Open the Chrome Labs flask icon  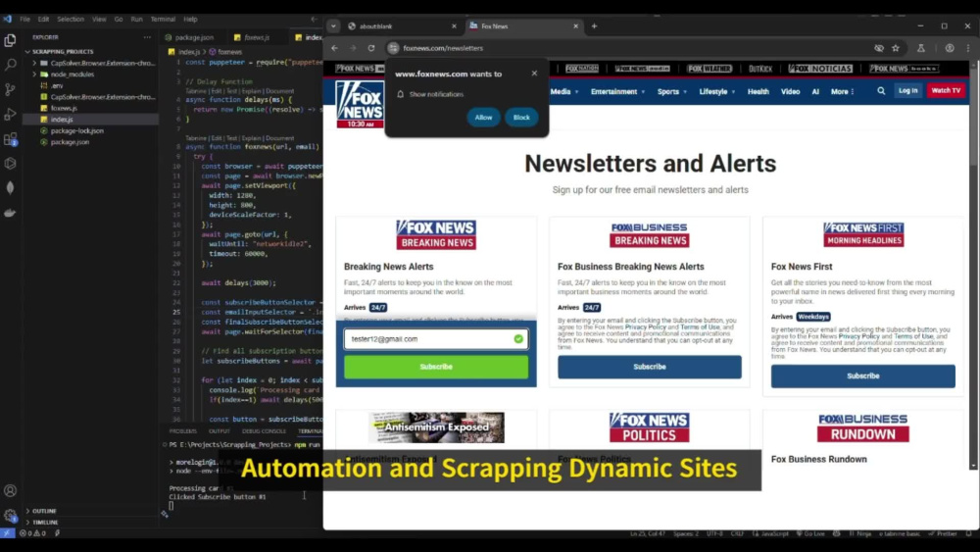[921, 48]
